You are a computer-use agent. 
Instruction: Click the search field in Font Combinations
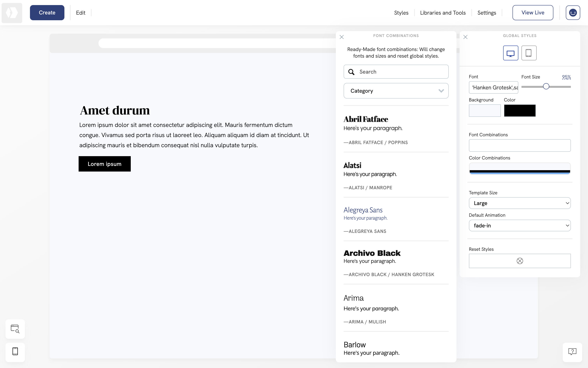(396, 72)
